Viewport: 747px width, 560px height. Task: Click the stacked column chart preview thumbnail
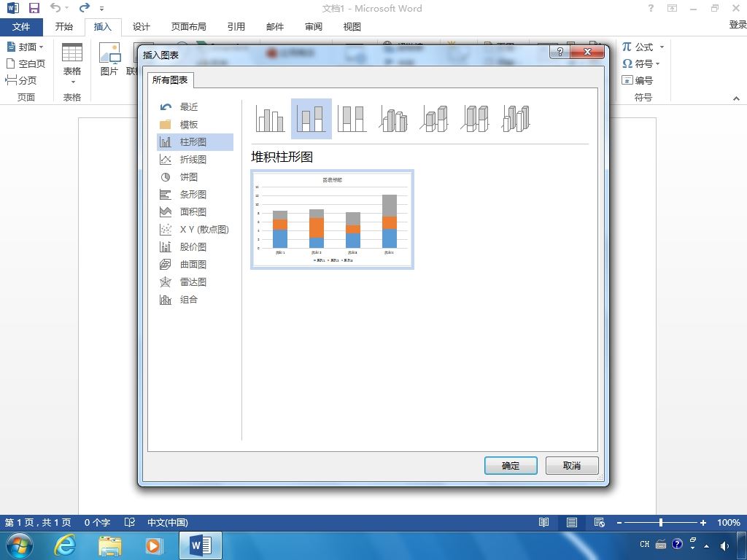[332, 219]
